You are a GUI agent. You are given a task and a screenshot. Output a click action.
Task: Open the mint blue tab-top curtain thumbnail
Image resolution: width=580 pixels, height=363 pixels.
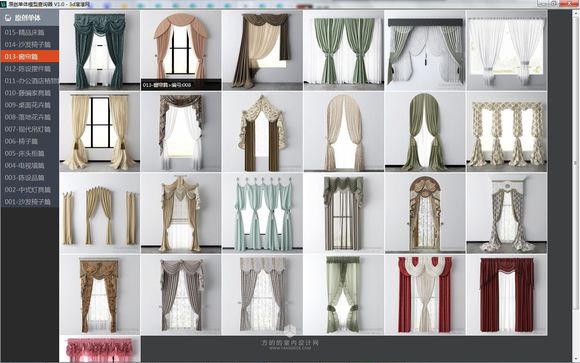[x=262, y=213]
